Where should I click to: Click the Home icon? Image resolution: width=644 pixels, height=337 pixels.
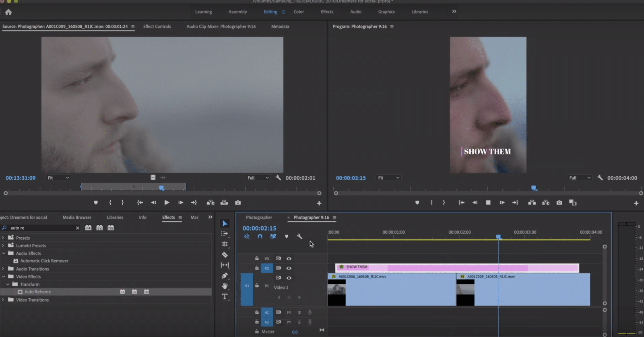(x=8, y=12)
